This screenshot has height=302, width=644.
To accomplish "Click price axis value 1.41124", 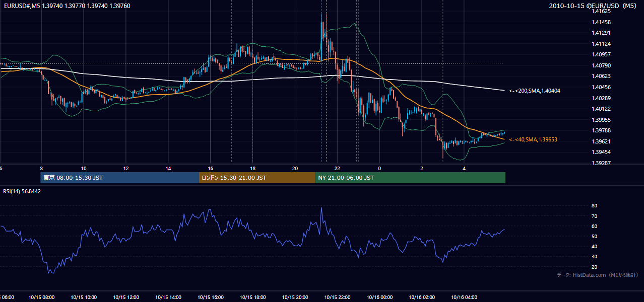I will [601, 44].
